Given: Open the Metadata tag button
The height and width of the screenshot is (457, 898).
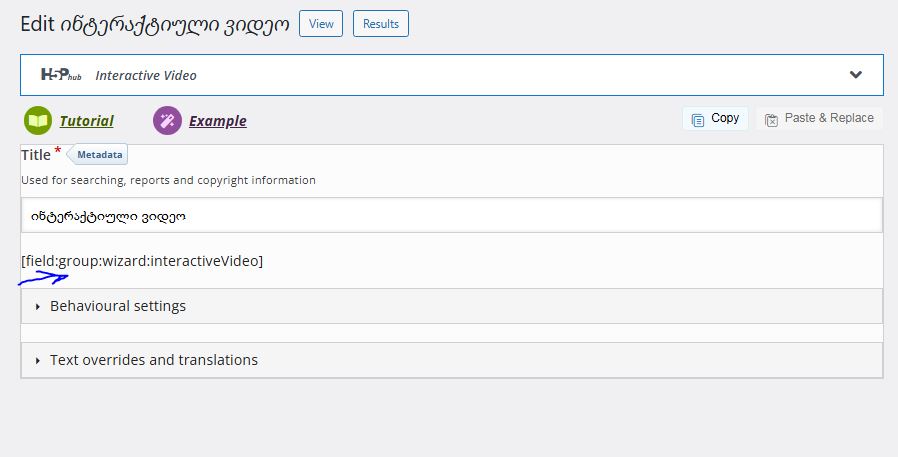Looking at the screenshot, I should [x=97, y=155].
